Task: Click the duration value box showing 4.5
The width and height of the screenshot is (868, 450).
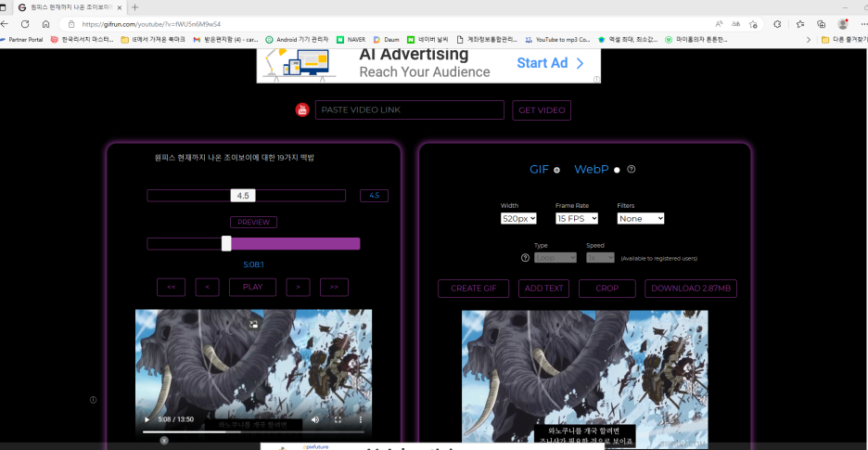Action: (x=375, y=196)
